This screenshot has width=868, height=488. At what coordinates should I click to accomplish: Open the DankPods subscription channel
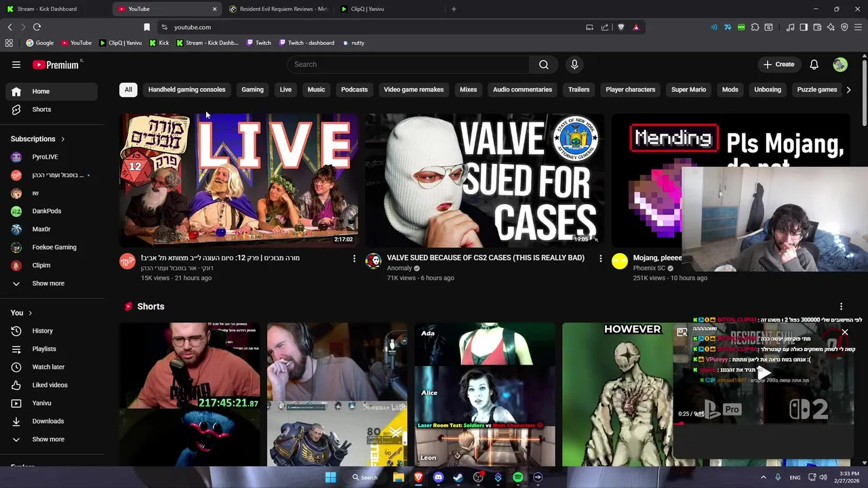52,211
